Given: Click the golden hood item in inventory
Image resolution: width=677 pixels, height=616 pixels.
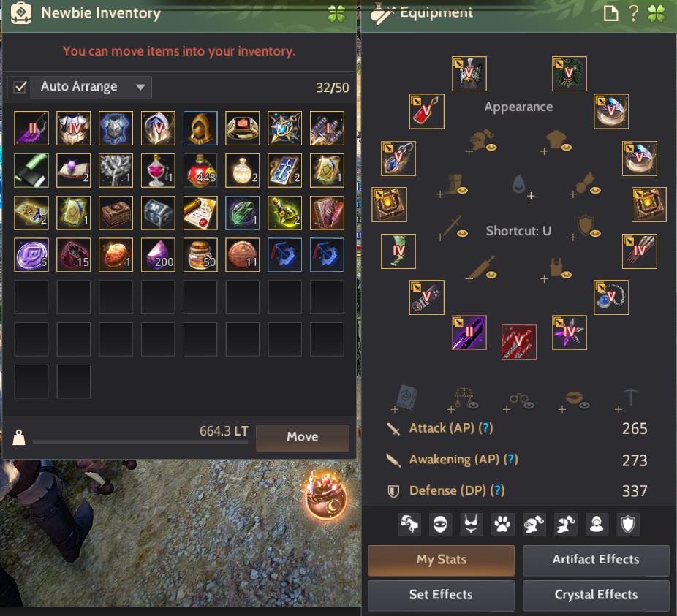Looking at the screenshot, I should (x=200, y=128).
